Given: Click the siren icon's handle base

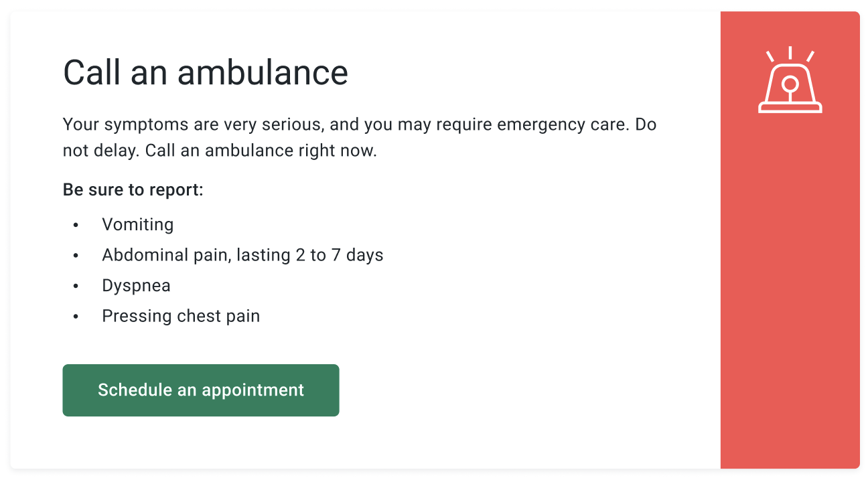Looking at the screenshot, I should point(790,106).
